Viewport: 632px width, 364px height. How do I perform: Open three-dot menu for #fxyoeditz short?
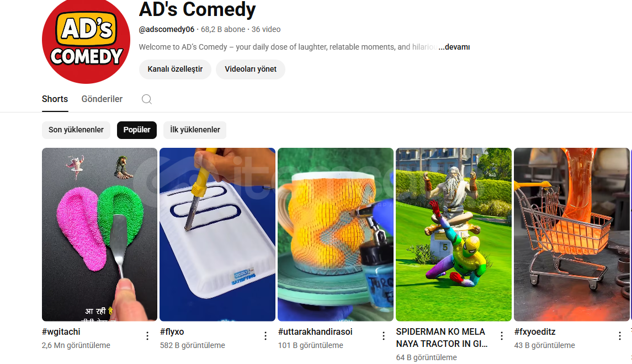[x=620, y=336]
